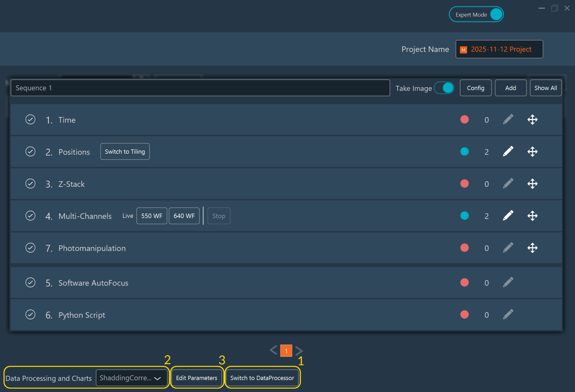The height and width of the screenshot is (392, 575).
Task: Go to previous sequence page arrow
Action: (273, 350)
